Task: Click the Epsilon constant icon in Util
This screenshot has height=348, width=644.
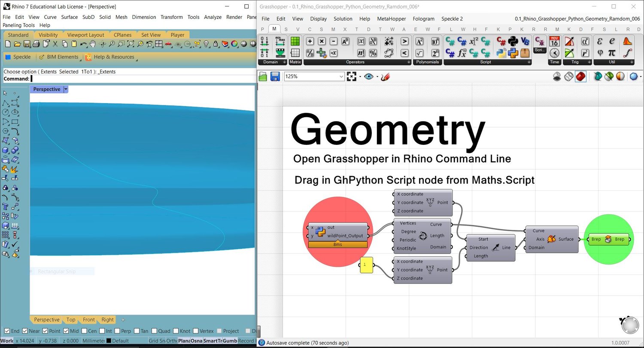Action: 600,41
